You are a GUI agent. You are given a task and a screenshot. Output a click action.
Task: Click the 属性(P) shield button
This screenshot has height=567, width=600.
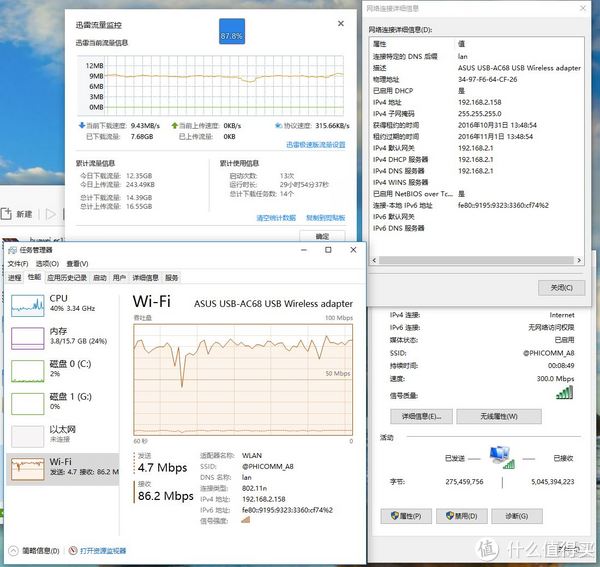(x=406, y=516)
